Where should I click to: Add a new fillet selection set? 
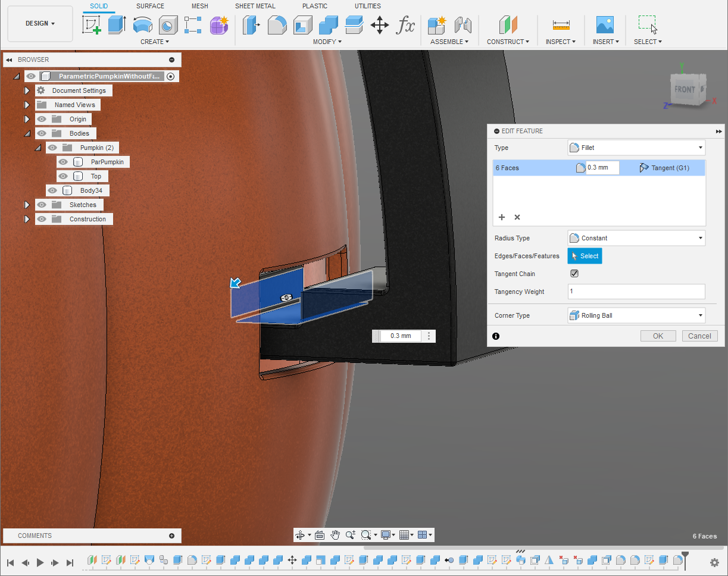pos(502,217)
